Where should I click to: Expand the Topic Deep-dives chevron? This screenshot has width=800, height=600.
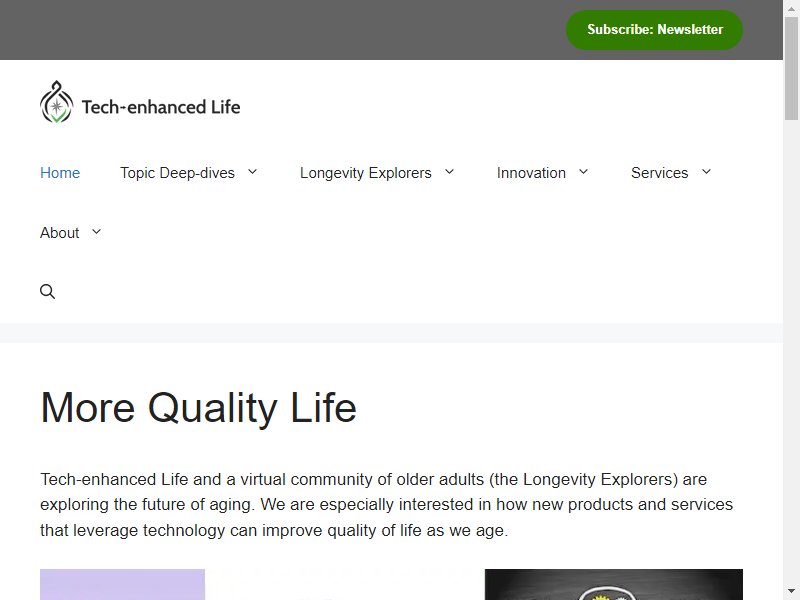(253, 172)
